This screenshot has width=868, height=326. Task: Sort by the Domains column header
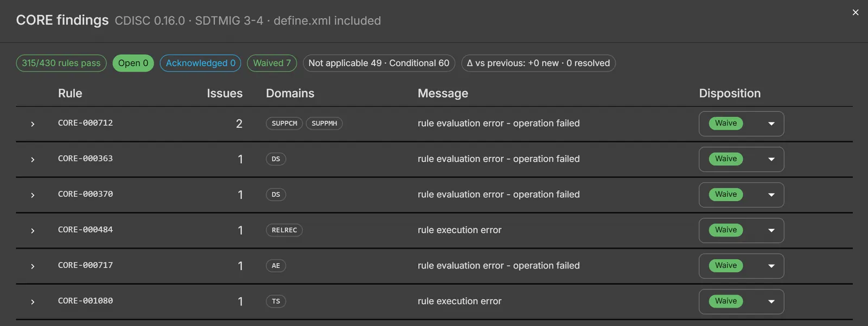tap(290, 93)
